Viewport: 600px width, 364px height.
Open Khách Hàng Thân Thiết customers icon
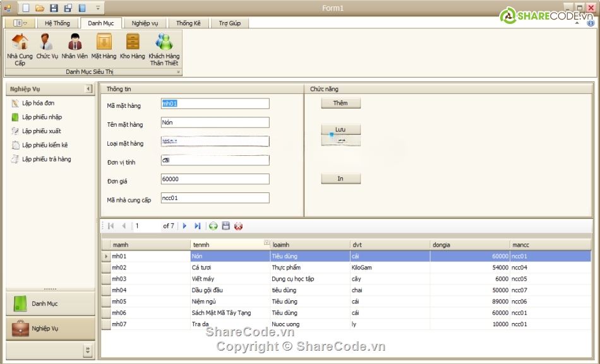(164, 50)
